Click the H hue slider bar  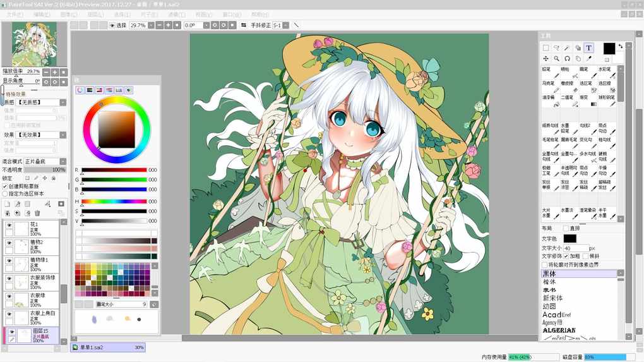pos(114,202)
